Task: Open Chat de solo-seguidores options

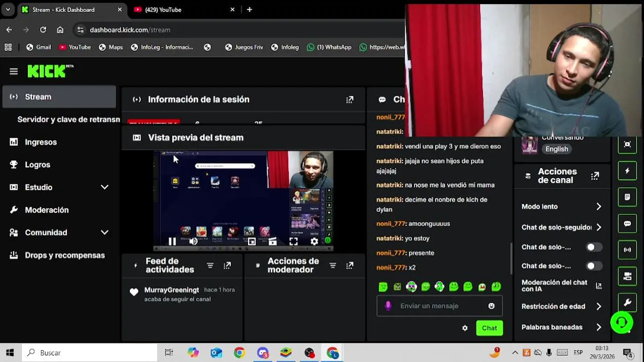Action: pos(561,227)
